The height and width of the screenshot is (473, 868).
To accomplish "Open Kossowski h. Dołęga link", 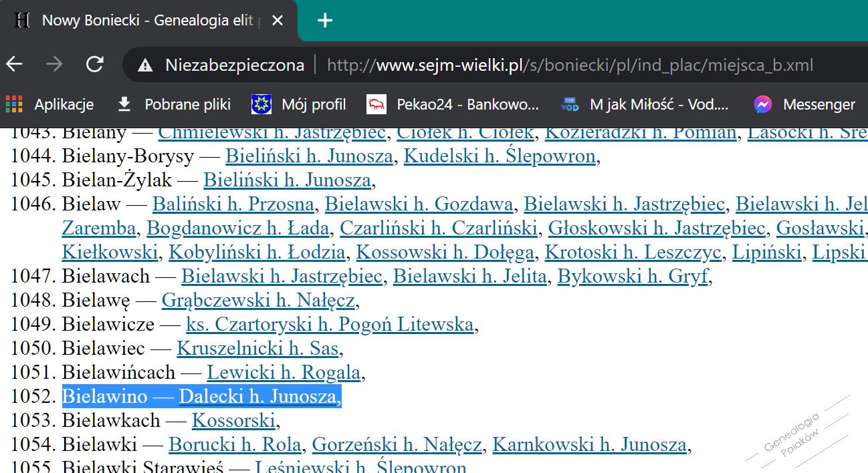I will [x=445, y=253].
